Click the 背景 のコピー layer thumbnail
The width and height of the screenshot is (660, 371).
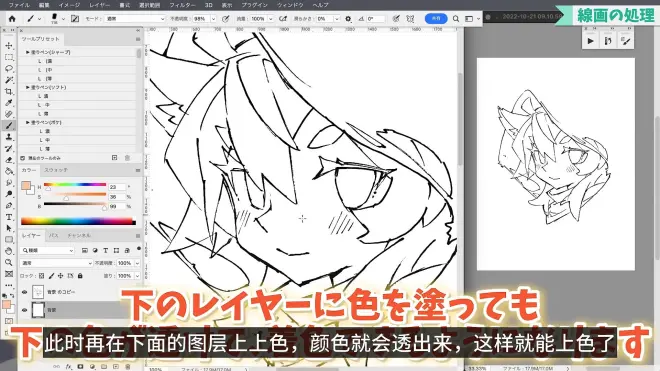[38, 292]
